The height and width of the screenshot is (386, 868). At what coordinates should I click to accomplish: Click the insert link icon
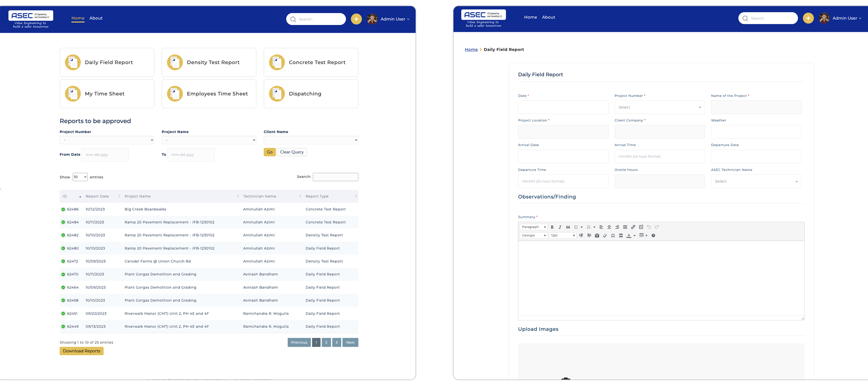[x=633, y=227]
